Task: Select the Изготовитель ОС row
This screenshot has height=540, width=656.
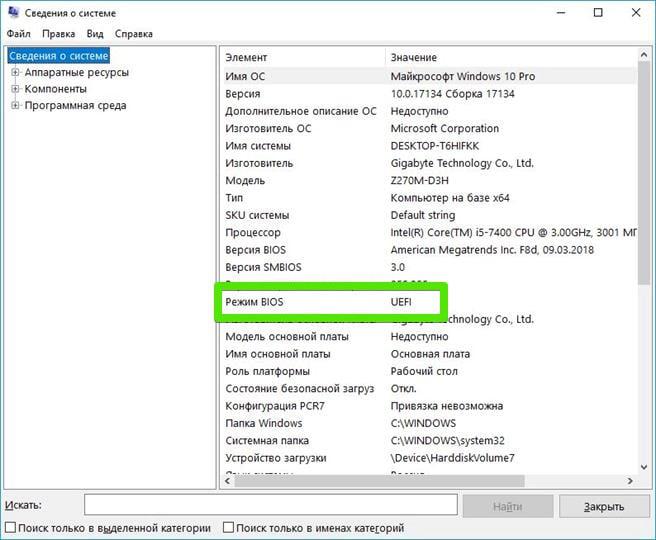Action: (430, 128)
